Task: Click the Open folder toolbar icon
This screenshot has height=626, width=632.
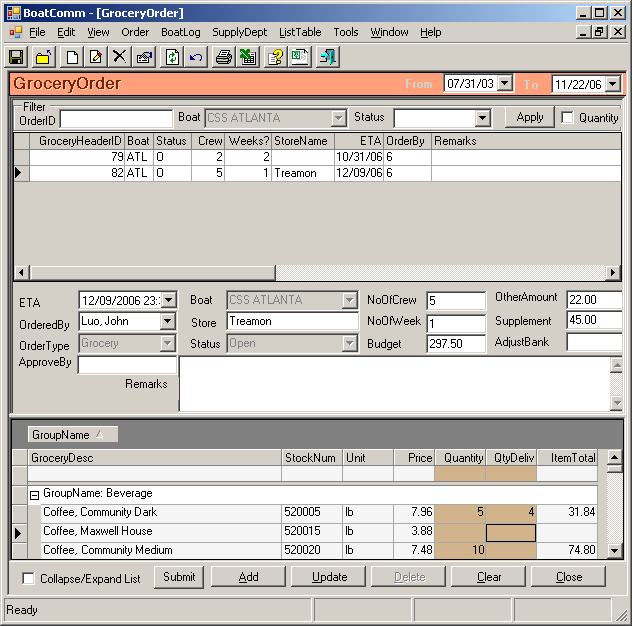Action: (44, 57)
